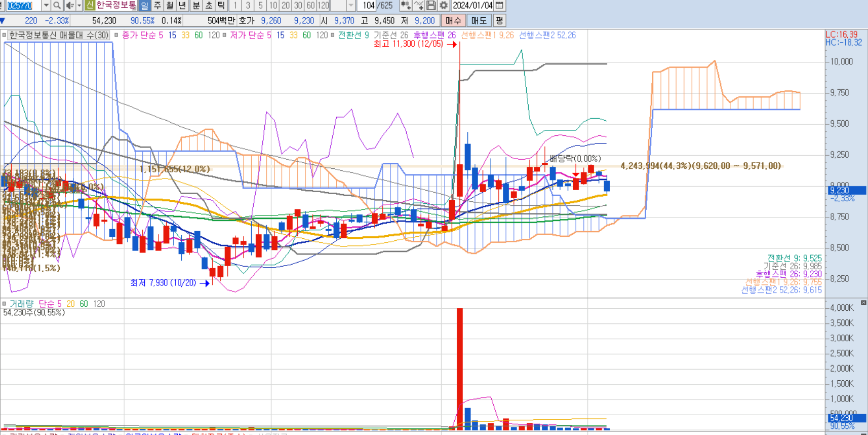Open the chart settings gear icon
Image resolution: width=868 pixels, height=435 pixels.
click(x=444, y=6)
